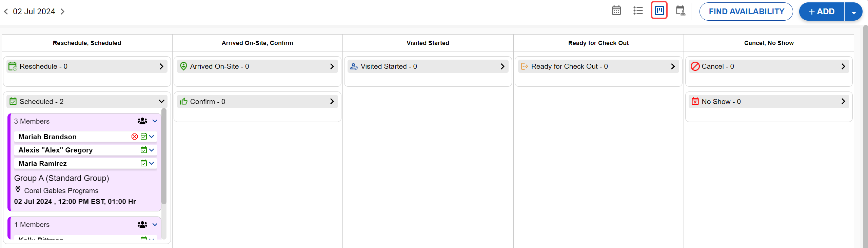The image size is (868, 248).
Task: Click the scheduled status icon for Alexis Gregory
Action: (x=144, y=150)
